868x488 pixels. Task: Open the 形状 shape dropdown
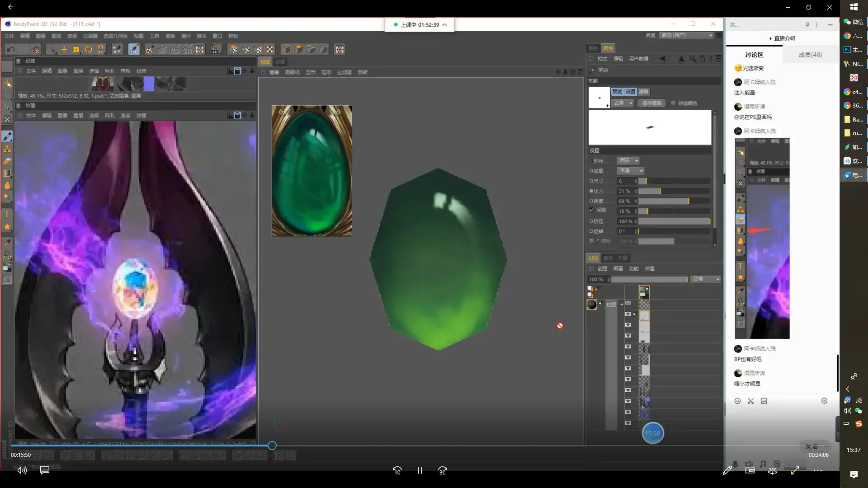click(629, 161)
